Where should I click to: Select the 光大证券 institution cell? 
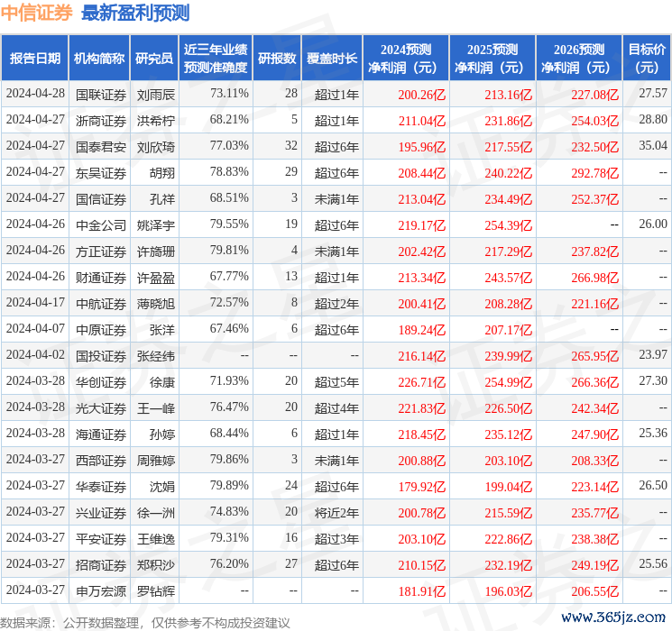[x=101, y=408]
